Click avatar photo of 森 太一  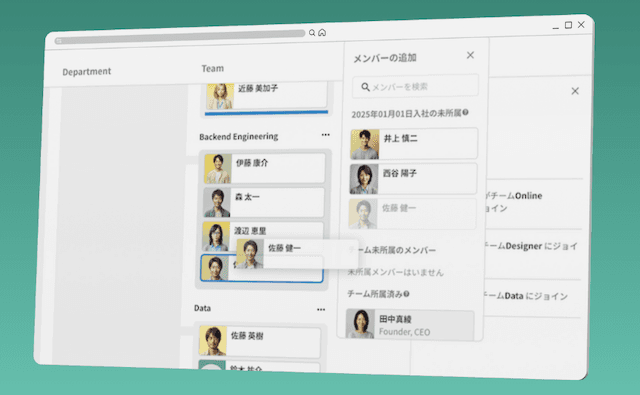point(217,202)
